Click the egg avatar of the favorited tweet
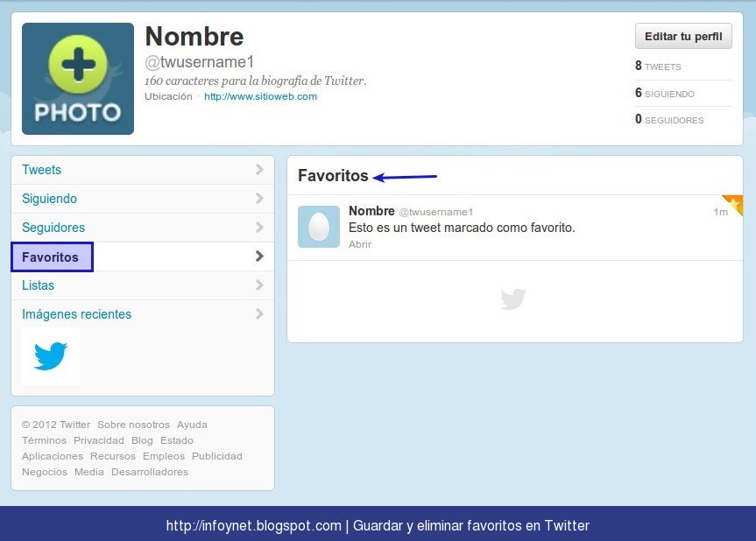756x541 pixels. pos(319,227)
